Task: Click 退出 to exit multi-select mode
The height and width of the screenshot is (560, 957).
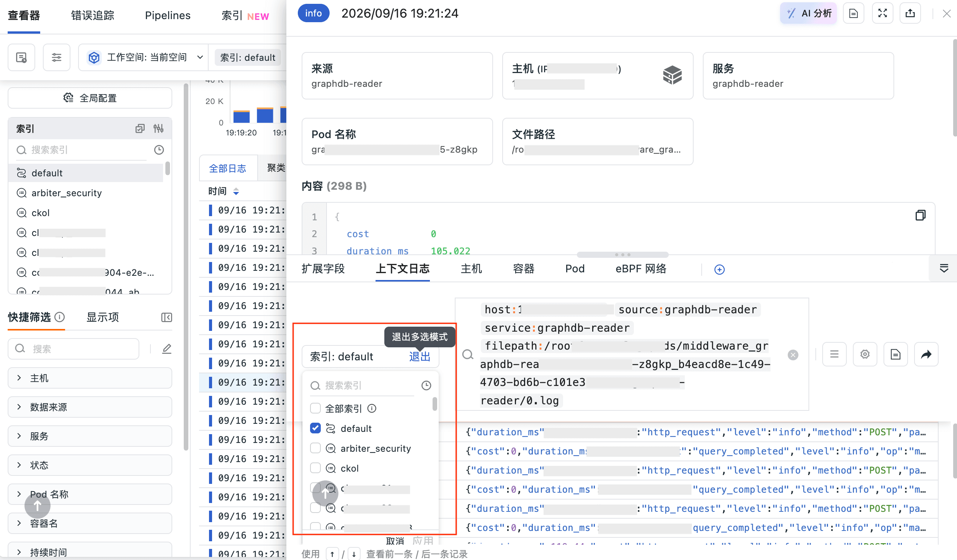Action: (420, 357)
